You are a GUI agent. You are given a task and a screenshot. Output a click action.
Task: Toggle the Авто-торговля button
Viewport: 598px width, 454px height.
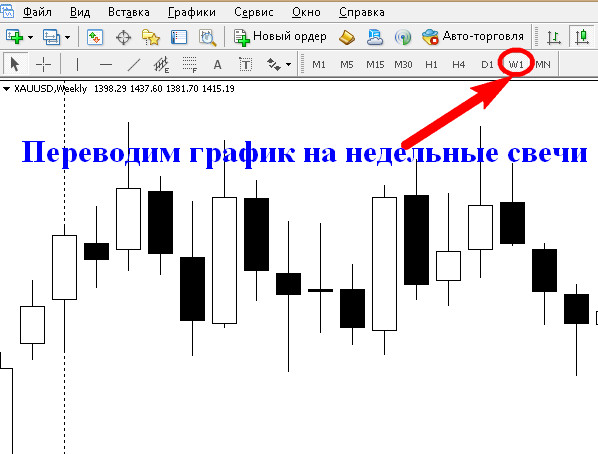pyautogui.click(x=473, y=37)
